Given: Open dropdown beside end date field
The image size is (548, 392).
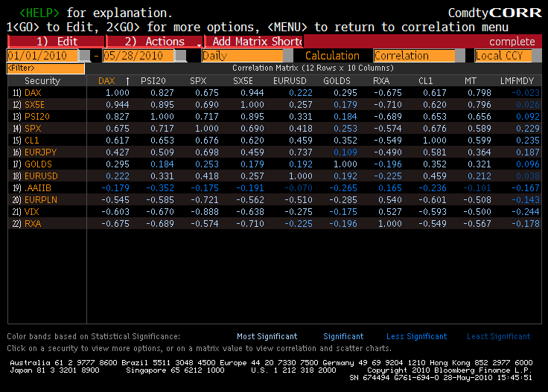Looking at the screenshot, I should [x=180, y=56].
